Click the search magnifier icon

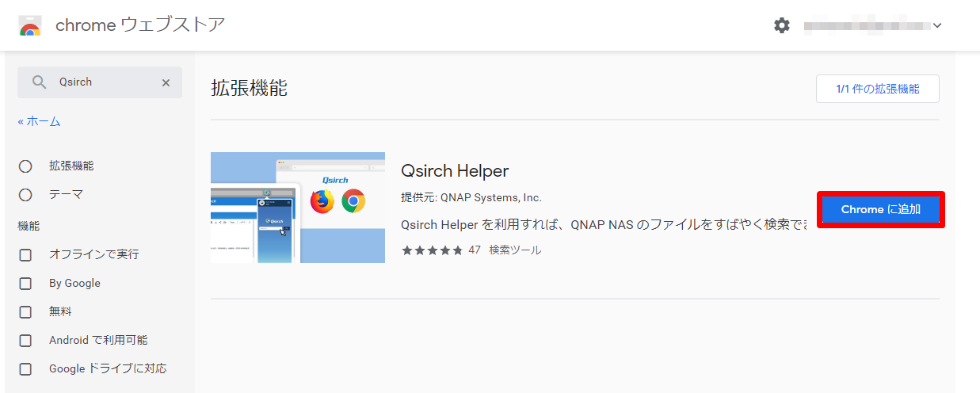click(39, 82)
